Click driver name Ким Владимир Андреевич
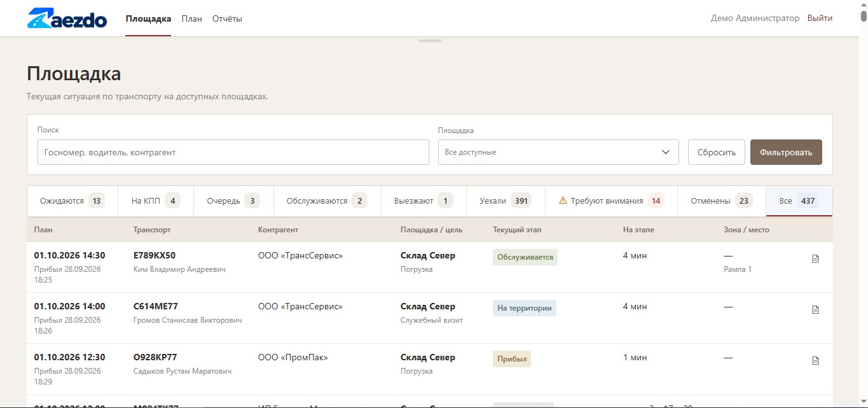The width and height of the screenshot is (868, 408). point(180,269)
